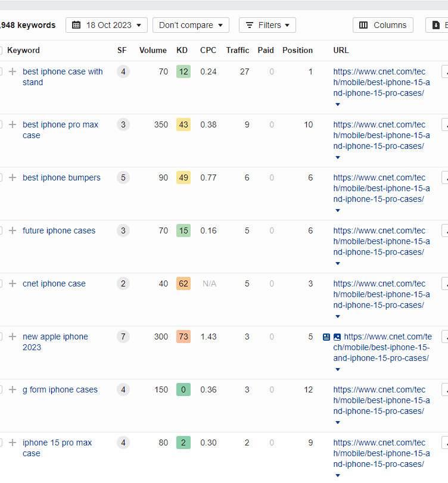Viewport: 448px width, 483px height.
Task: Click volume value 350
Action: pos(161,124)
